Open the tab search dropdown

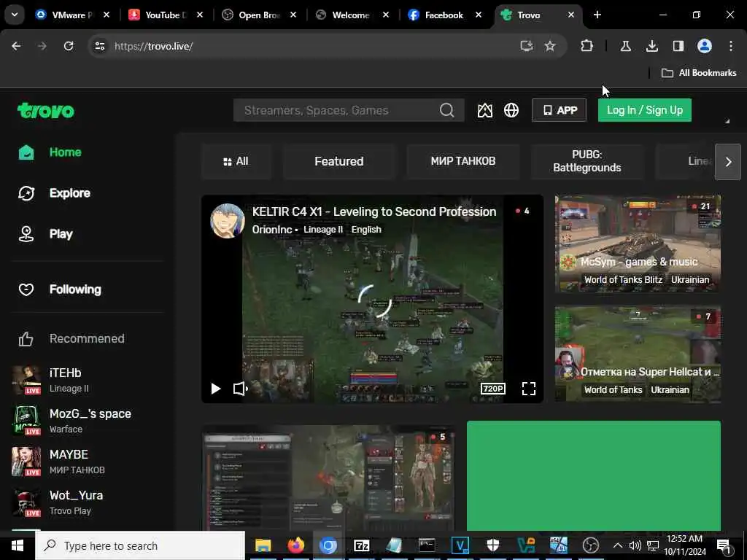15,15
